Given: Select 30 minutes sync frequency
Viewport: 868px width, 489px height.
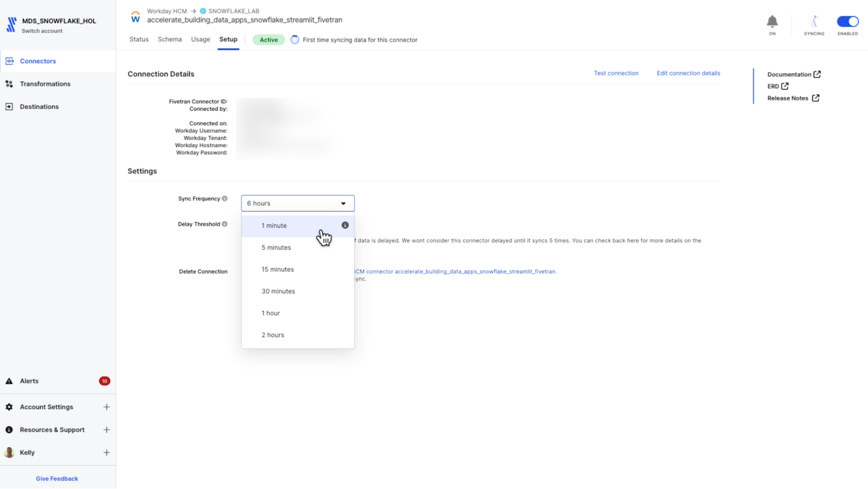Looking at the screenshot, I should [298, 291].
